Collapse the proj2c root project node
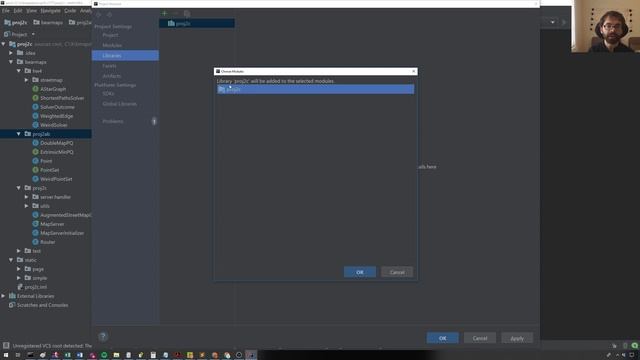 click(x=3, y=44)
